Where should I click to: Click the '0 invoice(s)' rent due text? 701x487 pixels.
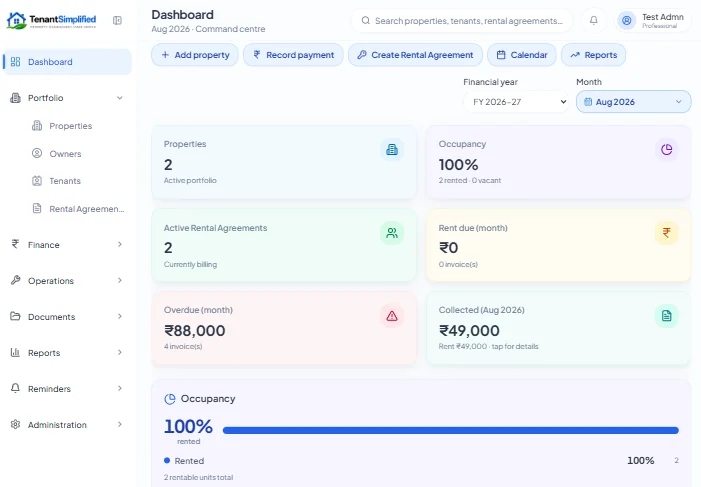coord(458,265)
